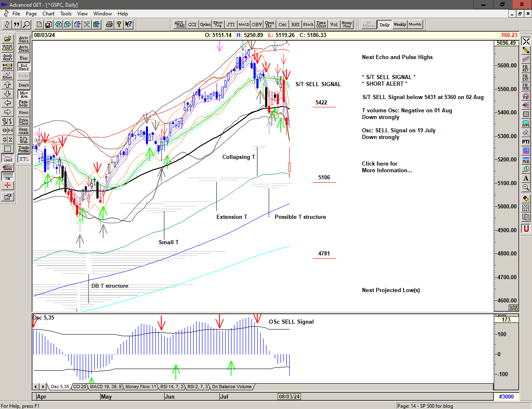The image size is (532, 409).
Task: Toggle the Mov Ave overlay
Action: (24, 94)
